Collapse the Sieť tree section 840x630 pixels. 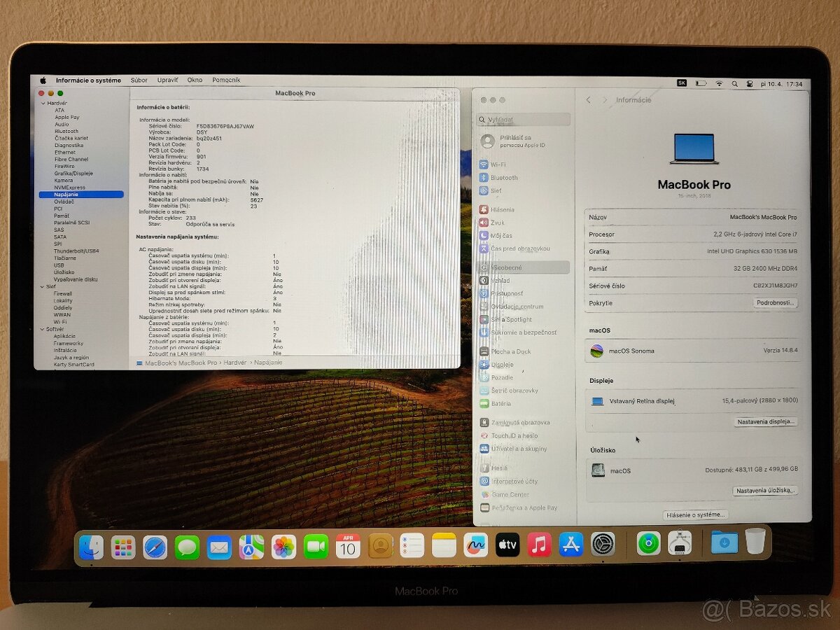[42, 286]
